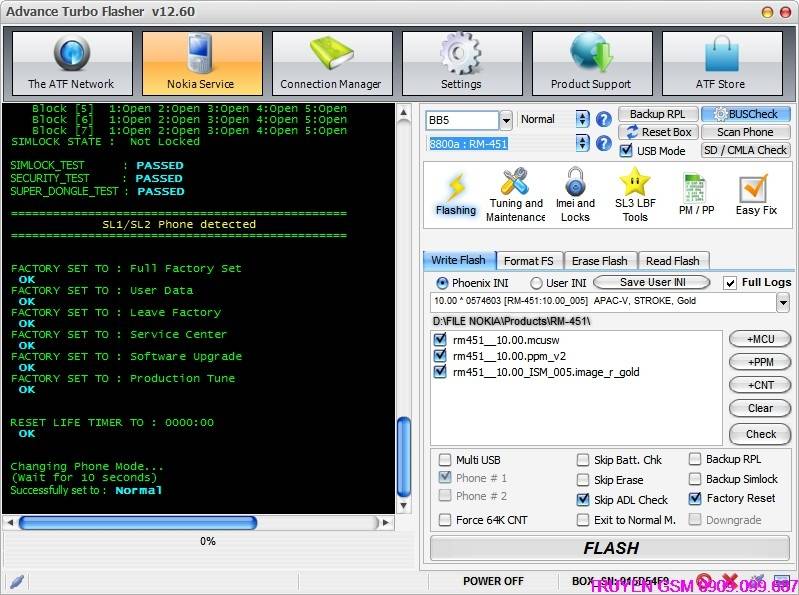
Task: Open the ATF Store
Action: (722, 63)
